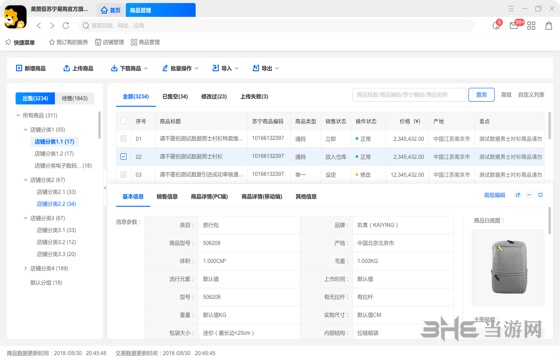Open the hamburger menu in title bar

pos(511,9)
